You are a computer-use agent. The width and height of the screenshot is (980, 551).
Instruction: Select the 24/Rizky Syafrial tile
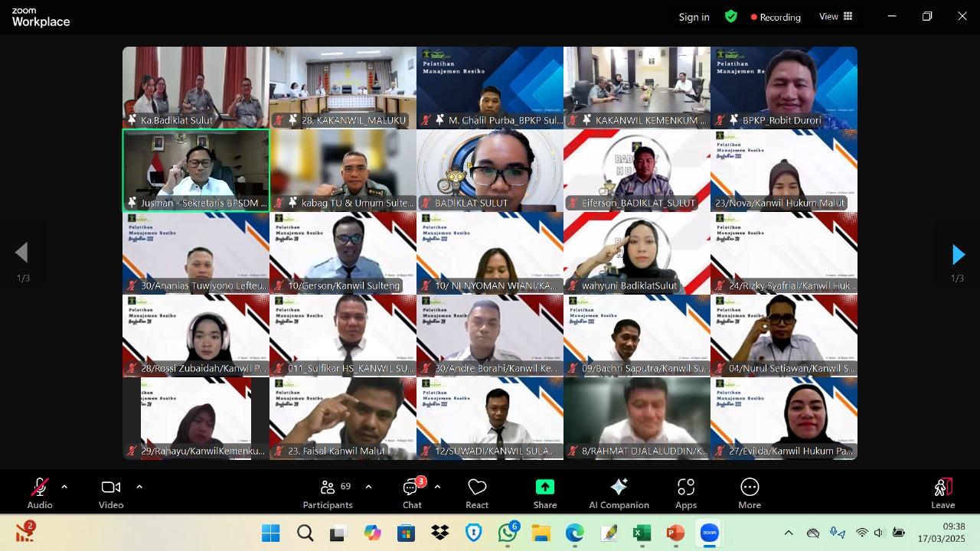click(784, 253)
